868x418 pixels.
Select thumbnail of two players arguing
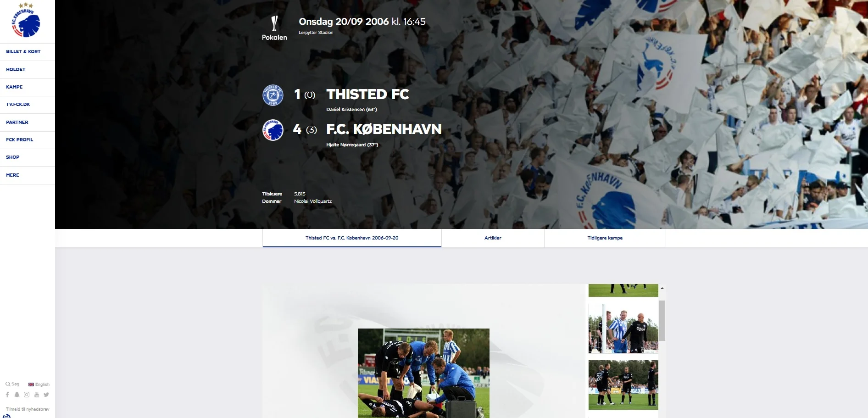tap(623, 328)
